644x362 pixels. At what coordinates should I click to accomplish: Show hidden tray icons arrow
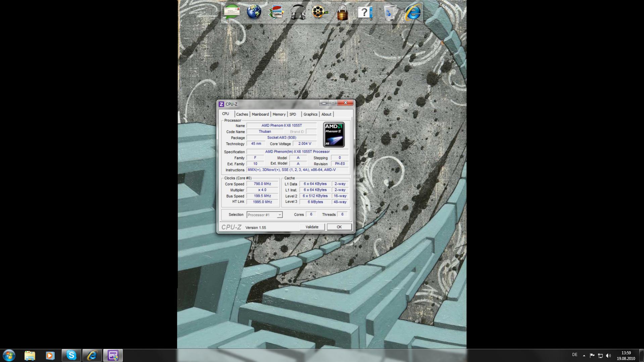pos(584,355)
